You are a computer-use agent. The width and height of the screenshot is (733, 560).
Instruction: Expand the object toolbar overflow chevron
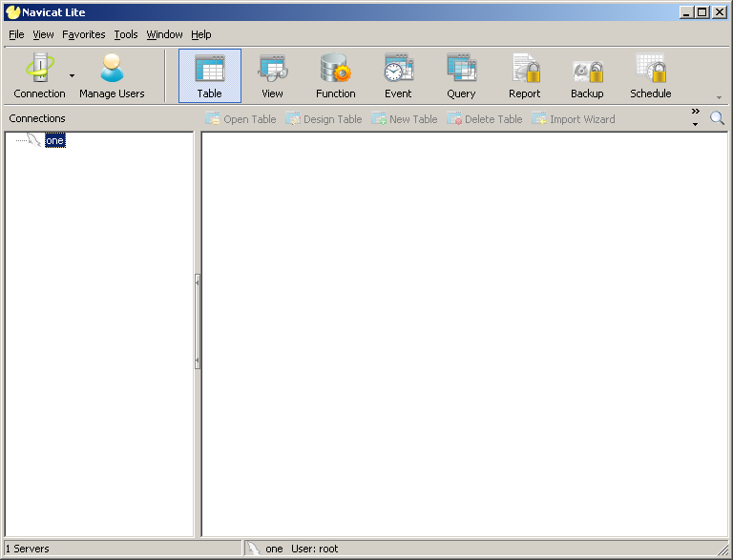coord(696,112)
